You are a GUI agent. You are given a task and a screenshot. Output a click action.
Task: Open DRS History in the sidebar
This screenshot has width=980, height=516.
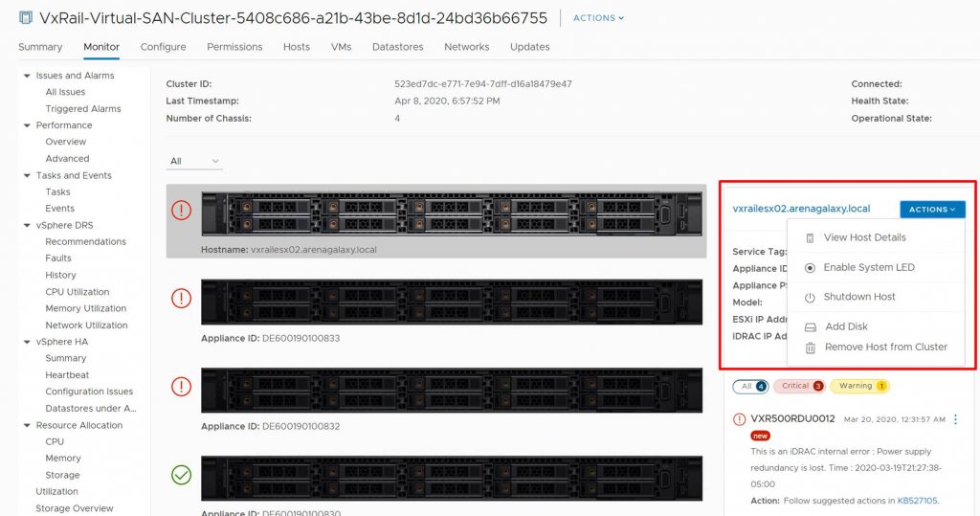60,275
